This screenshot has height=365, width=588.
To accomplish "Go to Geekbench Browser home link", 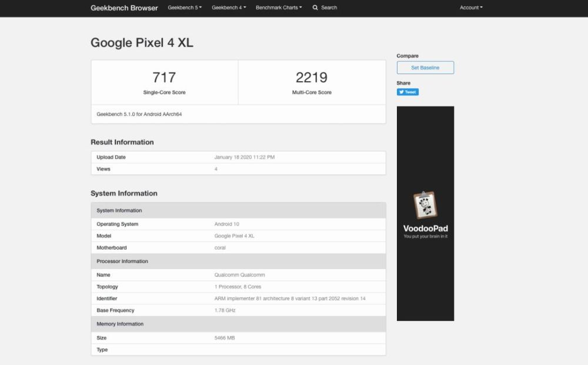I will click(124, 8).
